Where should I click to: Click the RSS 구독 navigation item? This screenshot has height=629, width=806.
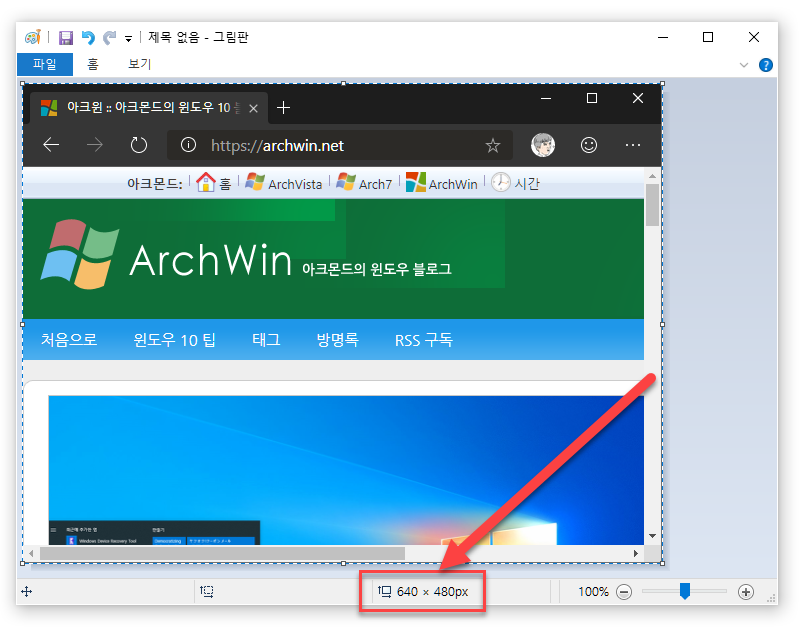click(424, 340)
